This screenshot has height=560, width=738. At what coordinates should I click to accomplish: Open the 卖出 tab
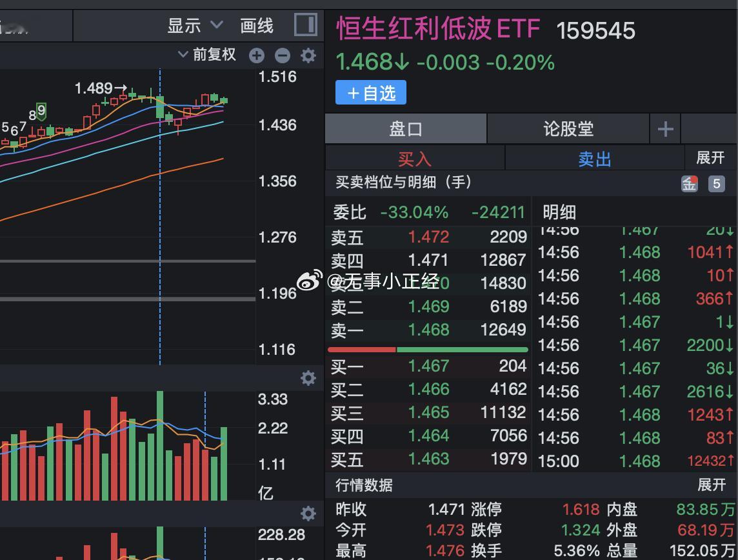594,159
